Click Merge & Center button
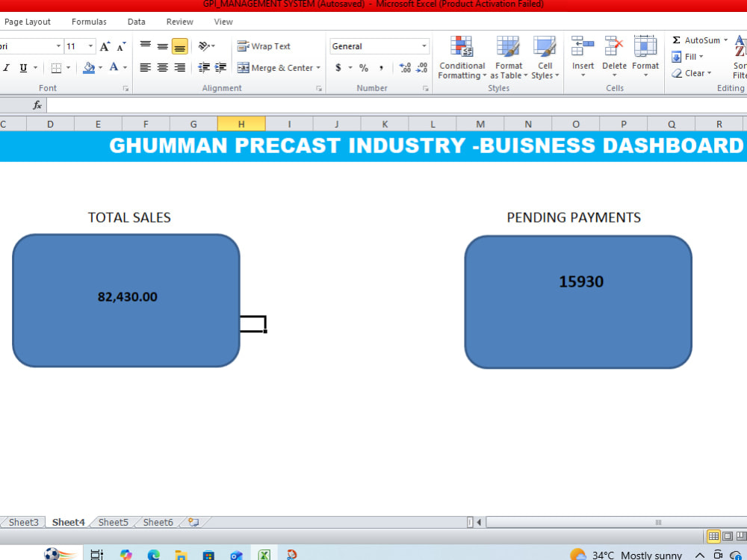The width and height of the screenshot is (747, 560). coord(275,68)
